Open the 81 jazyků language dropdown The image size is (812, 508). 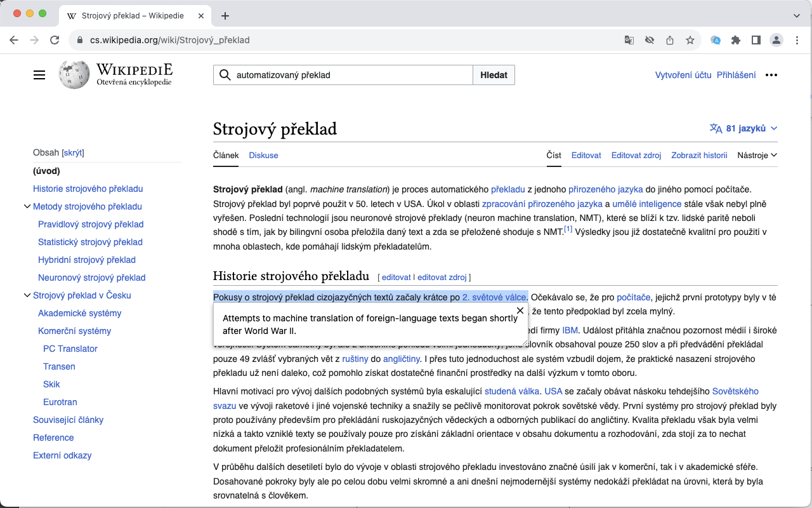tap(743, 128)
